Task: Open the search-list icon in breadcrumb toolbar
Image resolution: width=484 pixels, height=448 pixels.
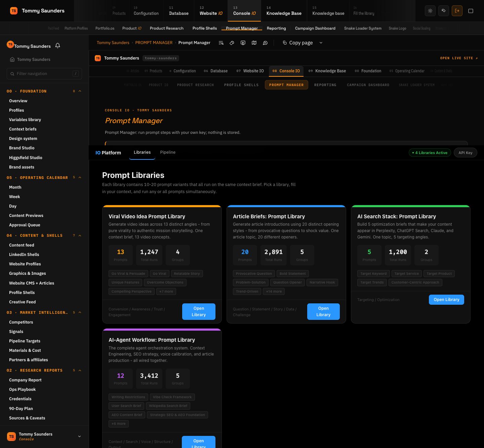Action: click(x=221, y=43)
